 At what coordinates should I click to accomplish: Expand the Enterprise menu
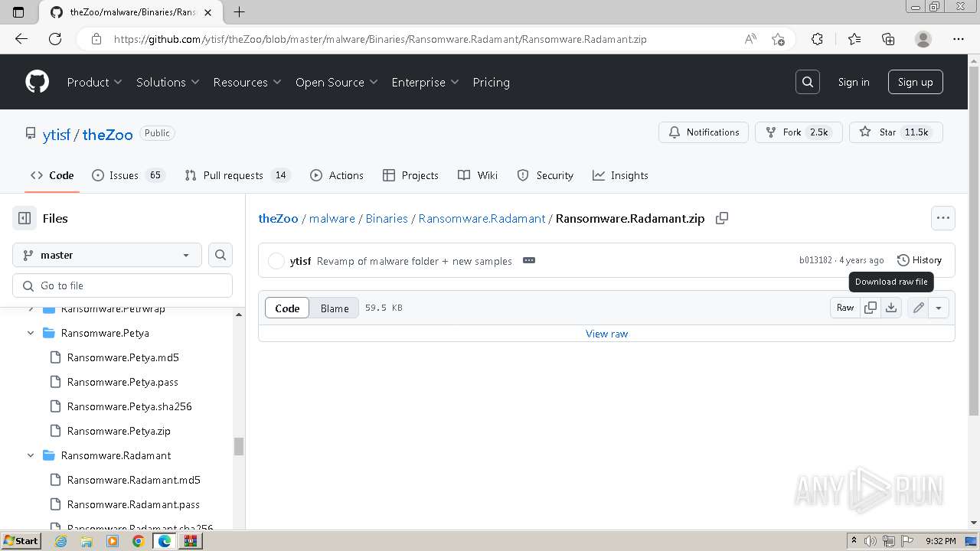[x=425, y=82]
